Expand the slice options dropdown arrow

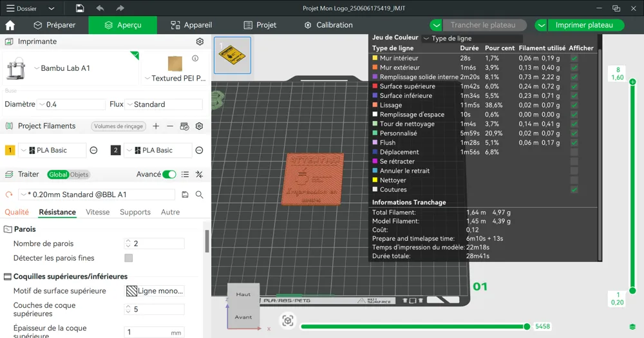coord(436,25)
